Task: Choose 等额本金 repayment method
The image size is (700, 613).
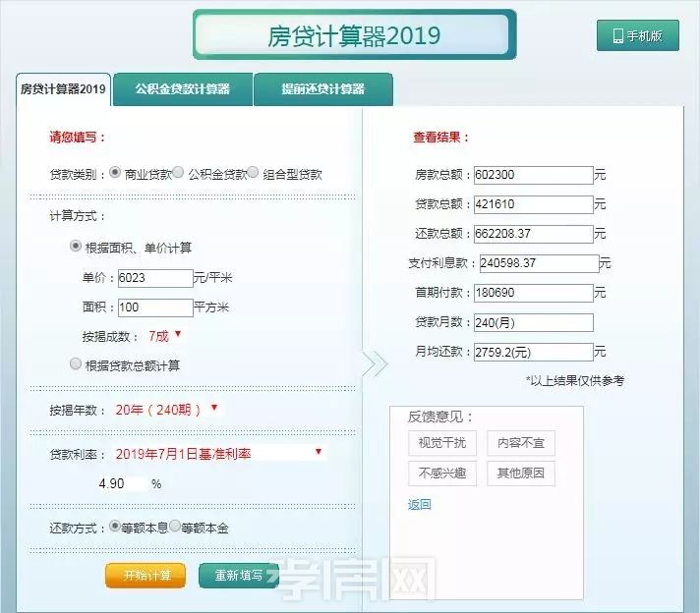Action: click(x=175, y=527)
